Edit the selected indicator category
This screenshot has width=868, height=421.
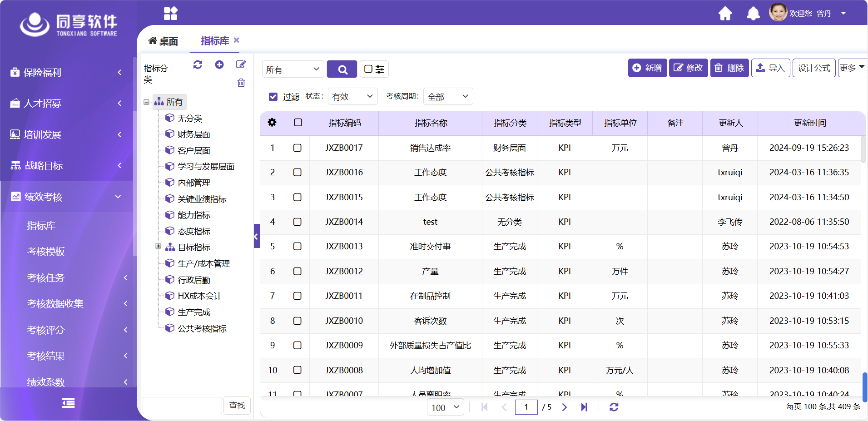tap(241, 64)
